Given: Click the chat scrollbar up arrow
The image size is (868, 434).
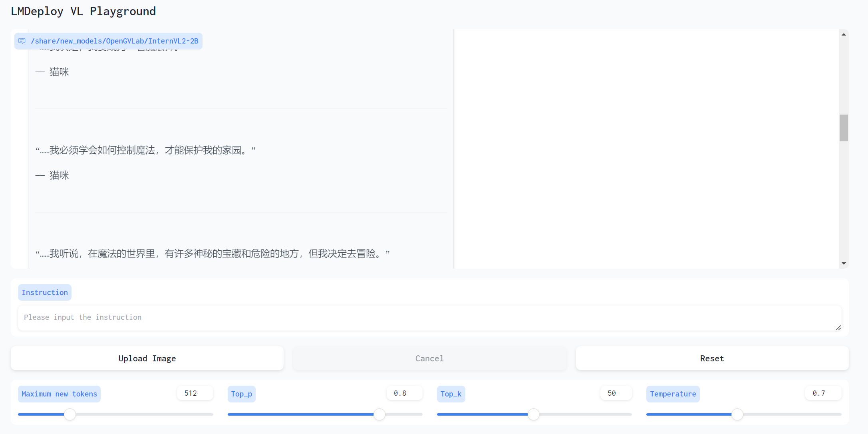Looking at the screenshot, I should point(844,34).
